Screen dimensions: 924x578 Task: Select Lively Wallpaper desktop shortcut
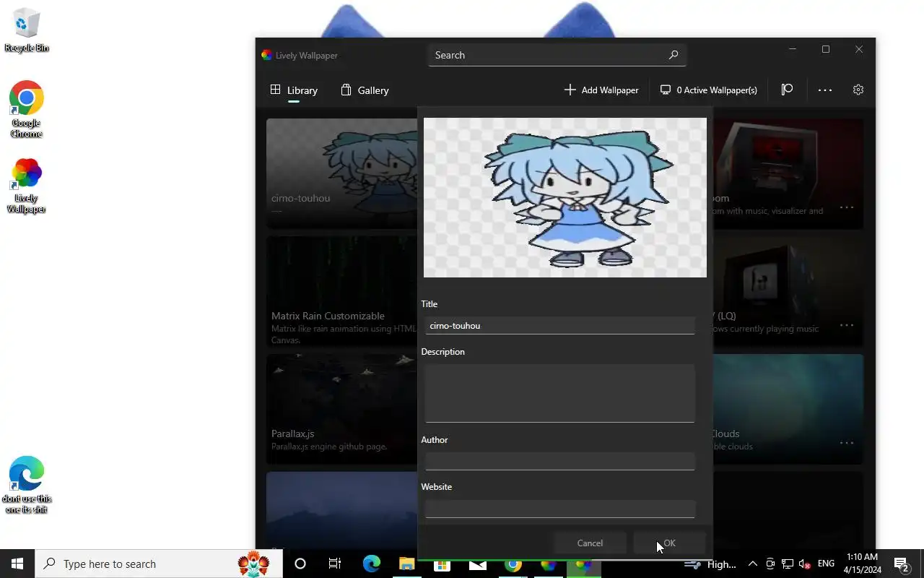pos(27,186)
